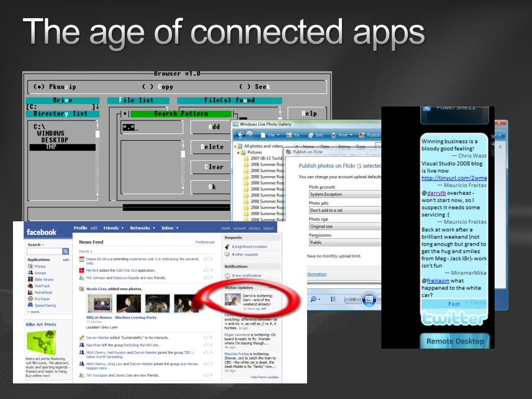Screen dimensions: 532x399
Task: Select the Pkunzip radio option
Action: pyautogui.click(x=54, y=87)
